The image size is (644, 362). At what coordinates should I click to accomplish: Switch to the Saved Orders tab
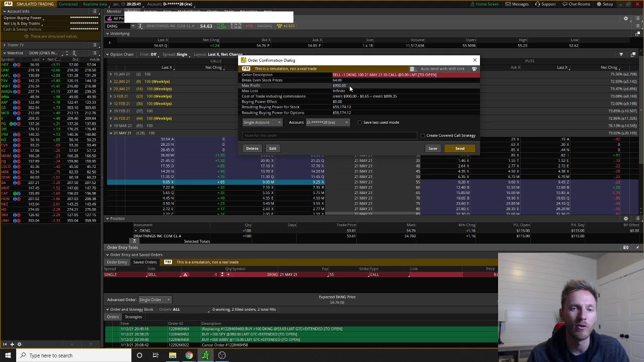pyautogui.click(x=144, y=262)
